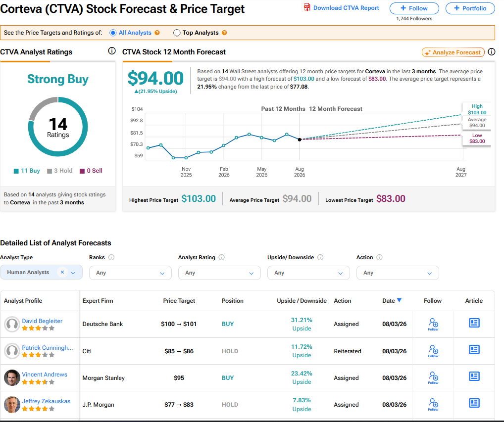Click the info icon next to the Ranks filter

click(111, 257)
